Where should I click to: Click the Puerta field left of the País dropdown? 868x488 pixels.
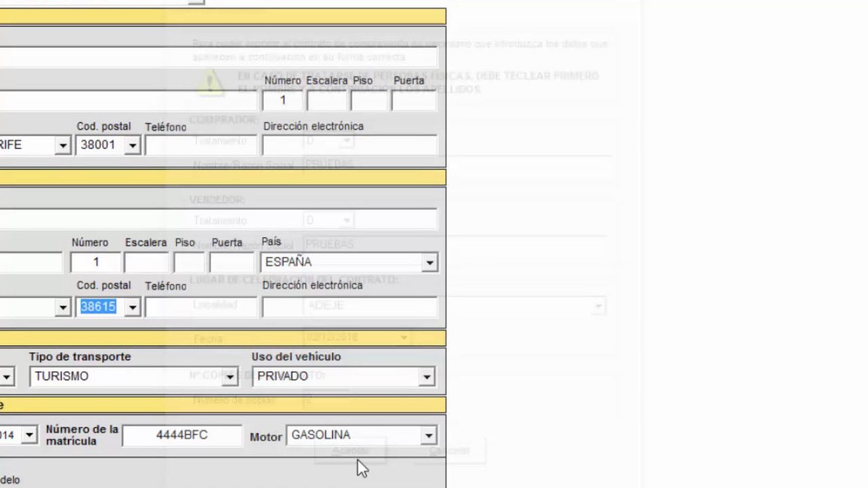point(231,262)
